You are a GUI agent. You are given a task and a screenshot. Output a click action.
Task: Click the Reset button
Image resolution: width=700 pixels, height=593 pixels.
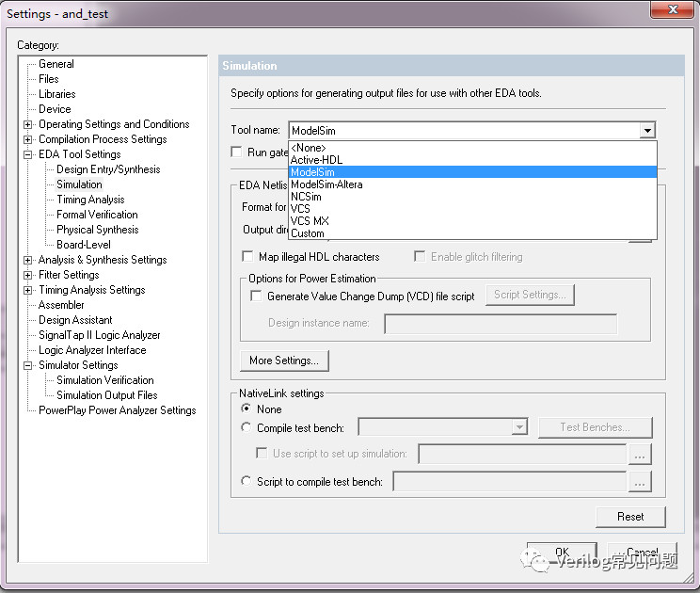point(630,517)
